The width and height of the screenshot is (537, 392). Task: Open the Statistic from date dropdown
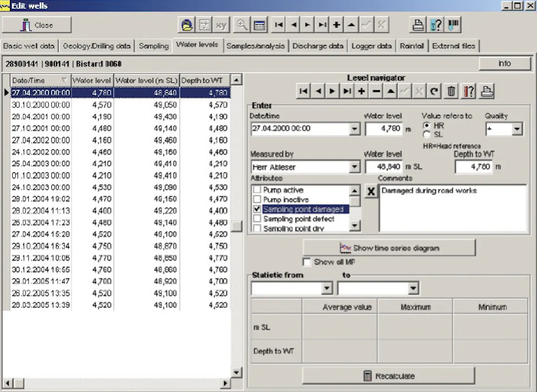[327, 288]
